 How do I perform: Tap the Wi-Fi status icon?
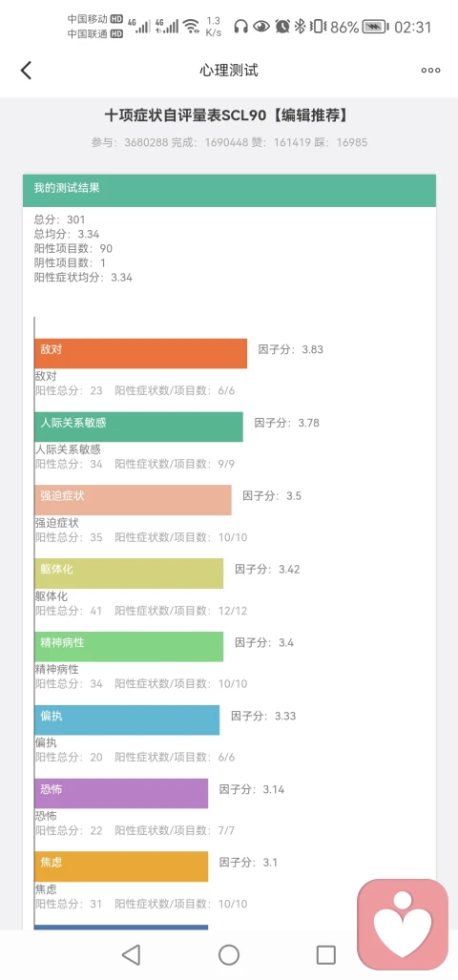(x=191, y=27)
